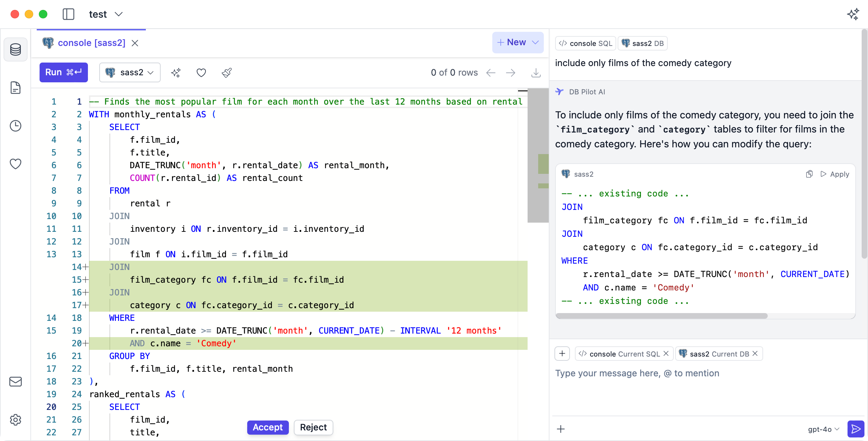
Task: Open the history clock sidebar icon
Action: click(x=16, y=126)
